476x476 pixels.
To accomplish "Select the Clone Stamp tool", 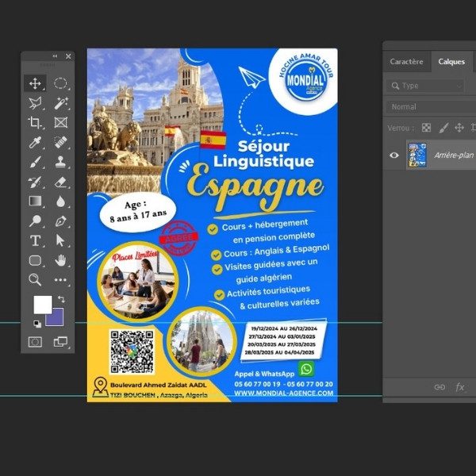I will 60,162.
